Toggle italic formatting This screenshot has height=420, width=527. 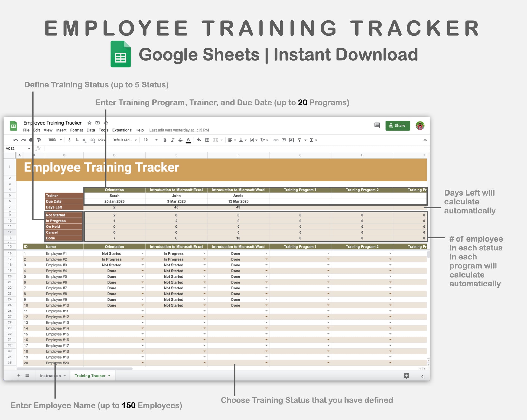[173, 140]
